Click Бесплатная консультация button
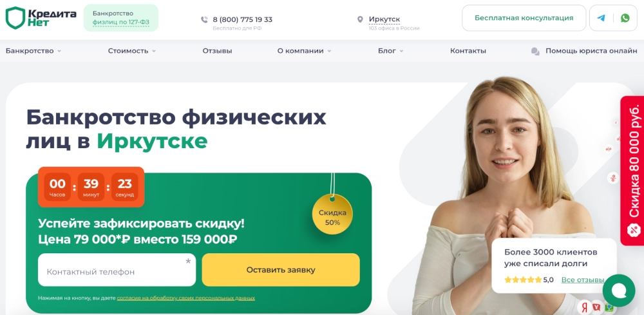The image size is (644, 315). [x=524, y=18]
